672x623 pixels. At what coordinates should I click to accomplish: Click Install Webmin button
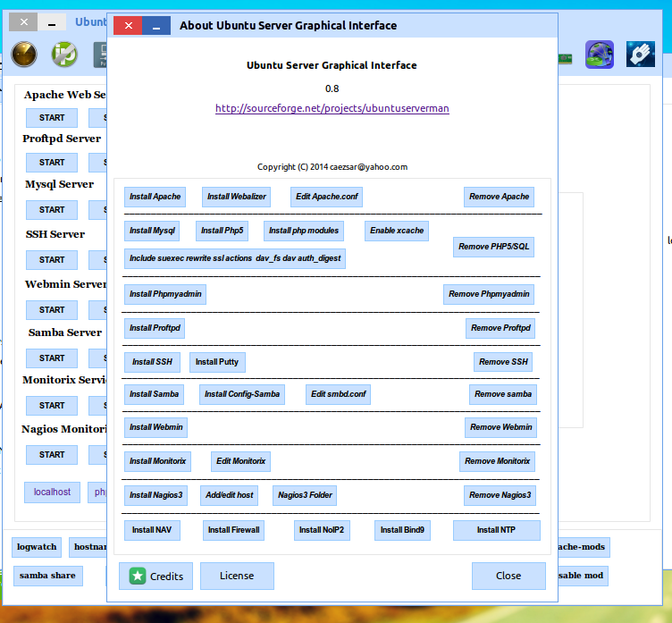pos(155,427)
